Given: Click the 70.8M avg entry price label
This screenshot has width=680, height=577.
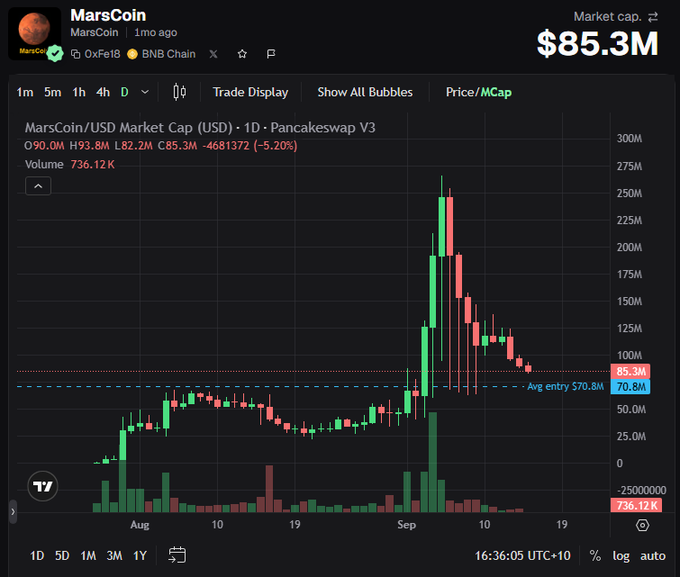Looking at the screenshot, I should pos(631,387).
